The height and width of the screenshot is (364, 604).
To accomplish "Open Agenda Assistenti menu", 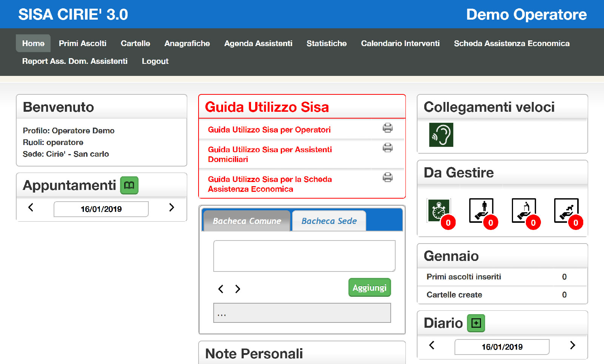I will point(258,43).
